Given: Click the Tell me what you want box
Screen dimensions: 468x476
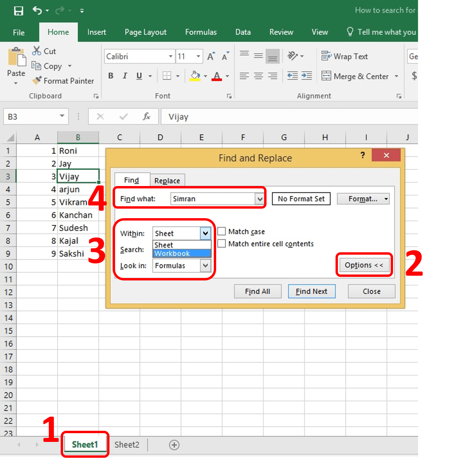Looking at the screenshot, I should [x=382, y=32].
